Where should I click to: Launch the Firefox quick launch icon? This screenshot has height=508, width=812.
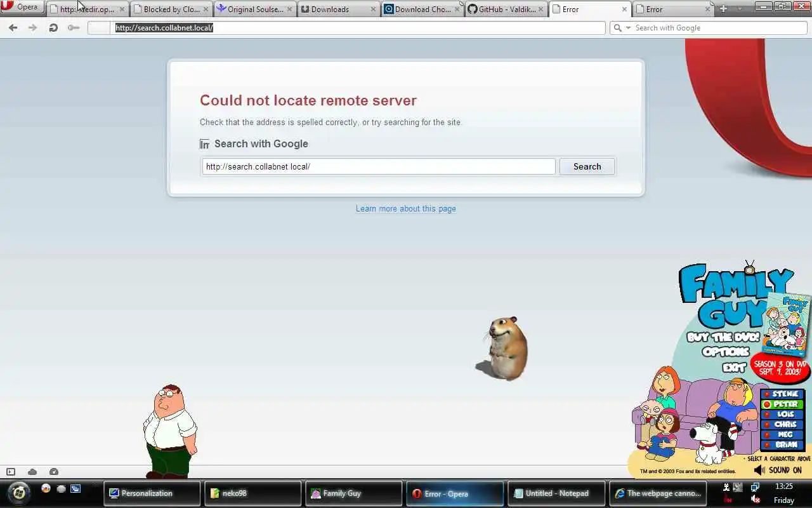[46, 488]
